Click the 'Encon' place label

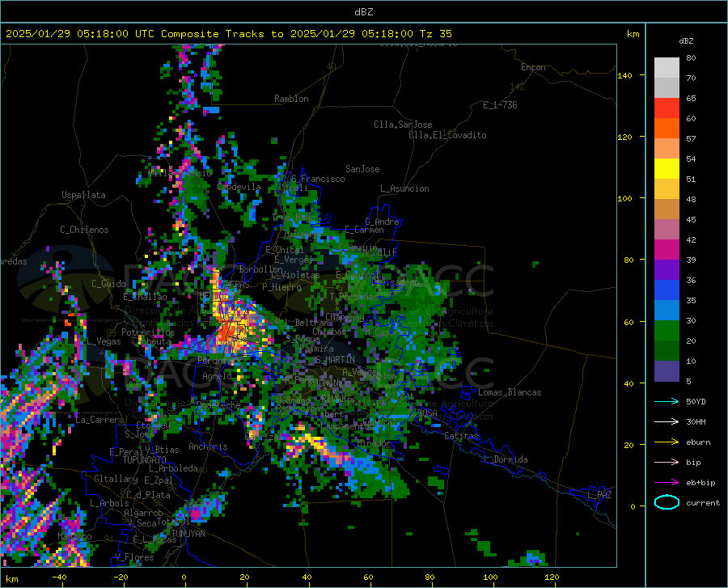pos(533,67)
